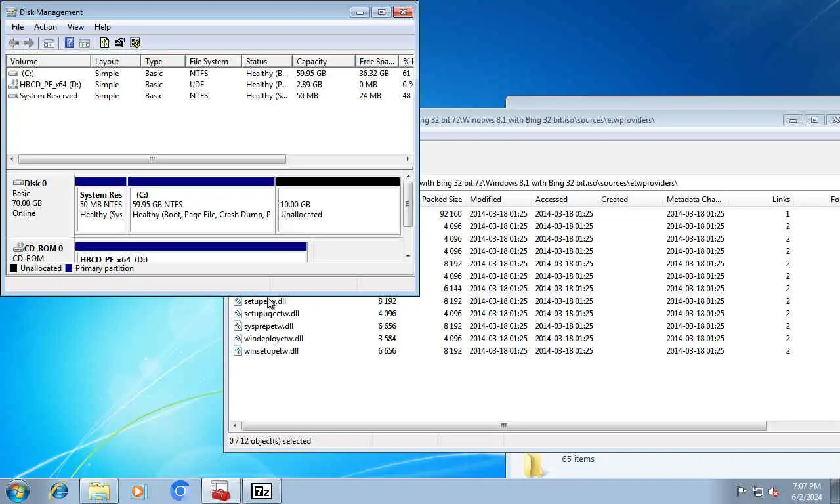Click the windeployetw.dll file name
Viewport: 840px width, 504px height.
274,339
